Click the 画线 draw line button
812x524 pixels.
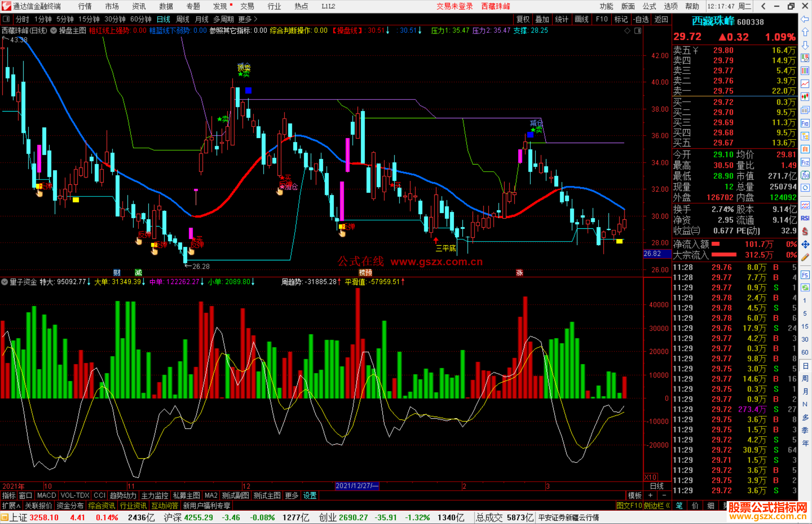click(582, 19)
